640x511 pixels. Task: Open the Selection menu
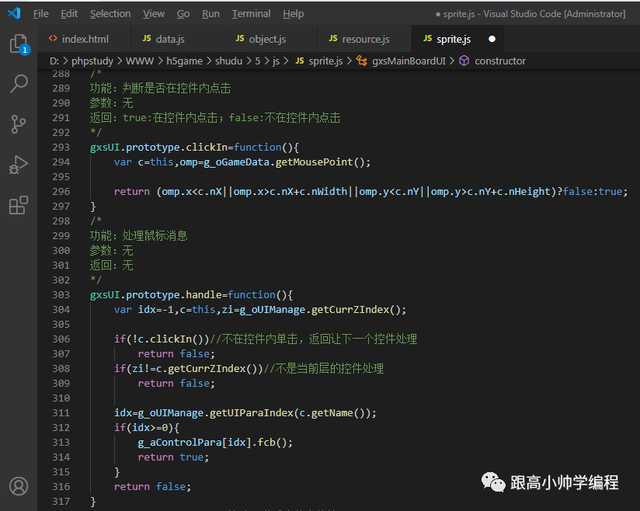(x=110, y=14)
